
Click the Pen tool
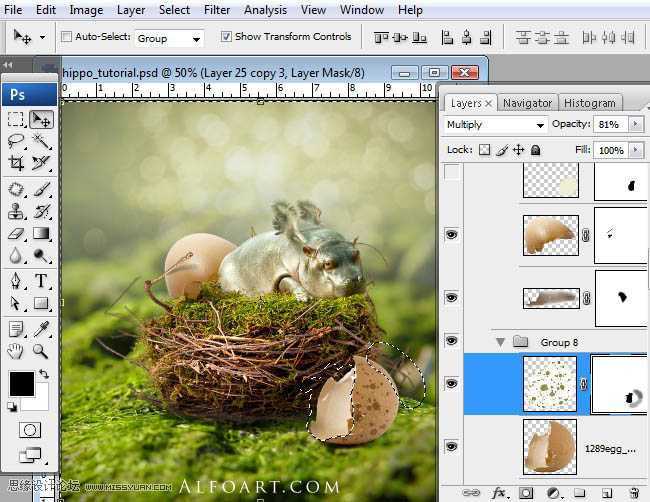point(16,281)
